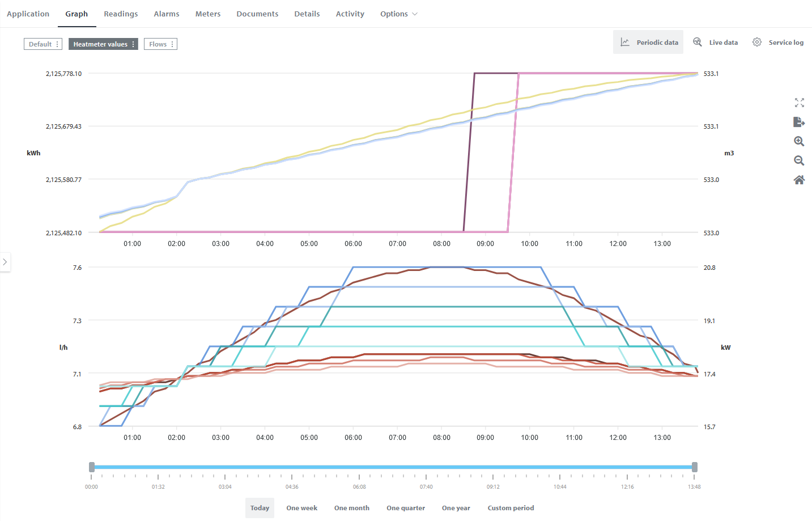Switch to Live data view
This screenshot has height=521, width=812.
point(724,42)
